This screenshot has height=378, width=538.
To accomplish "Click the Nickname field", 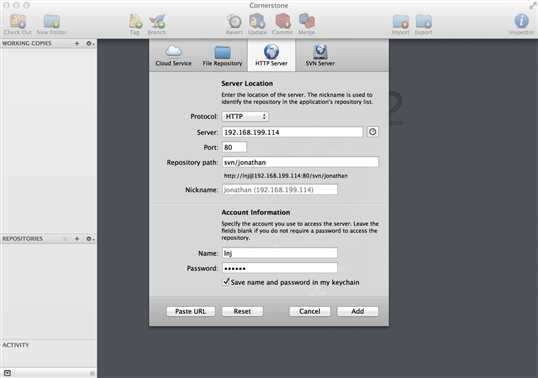I will (x=280, y=190).
